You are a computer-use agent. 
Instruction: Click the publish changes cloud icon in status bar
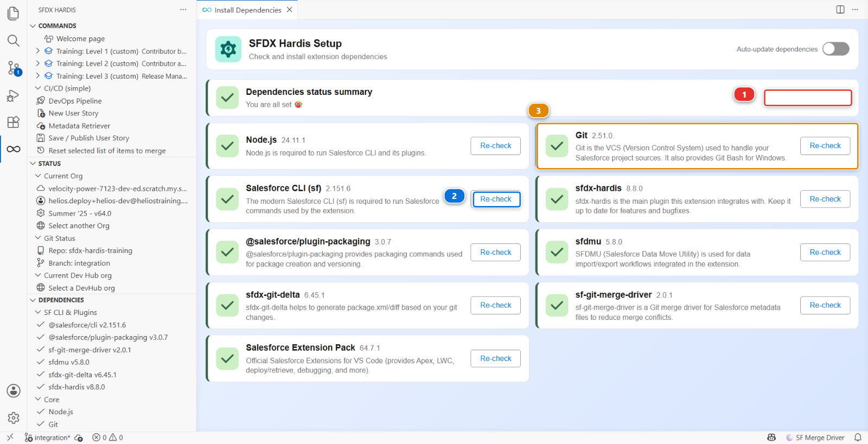point(79,437)
